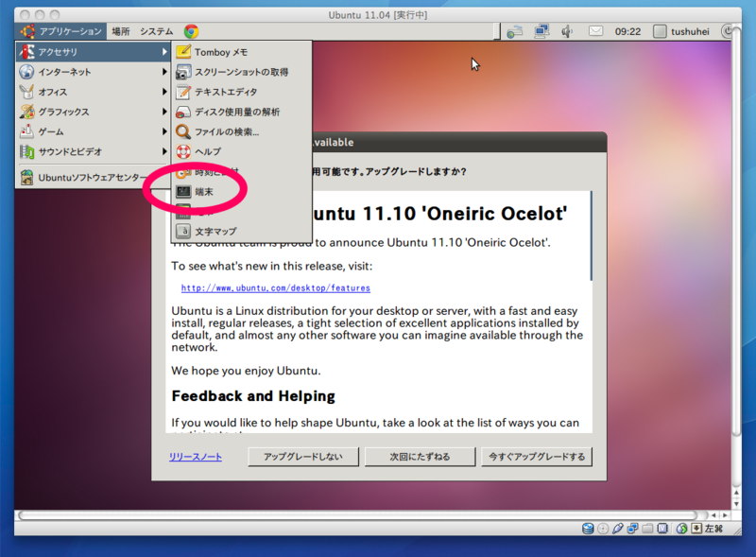
Task: Click the disk usage analyzer icon
Action: tap(183, 112)
